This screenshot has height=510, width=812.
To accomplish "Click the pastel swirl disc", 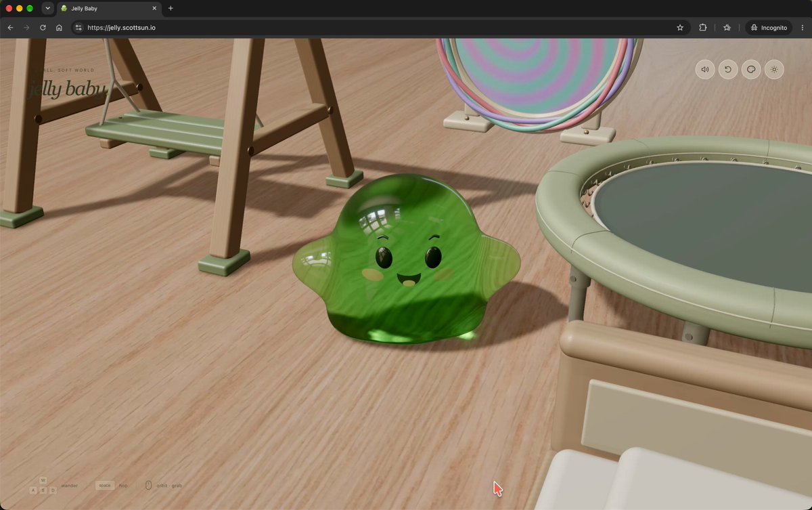I will click(x=539, y=77).
